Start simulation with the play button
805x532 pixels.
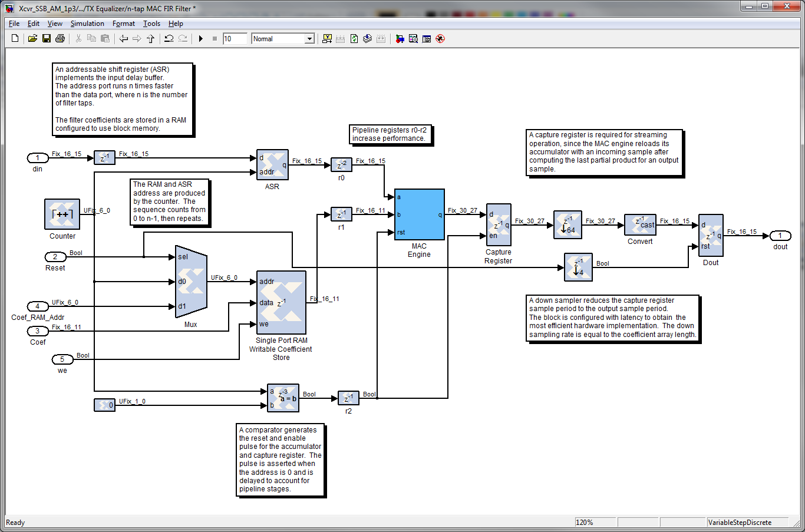coord(201,39)
